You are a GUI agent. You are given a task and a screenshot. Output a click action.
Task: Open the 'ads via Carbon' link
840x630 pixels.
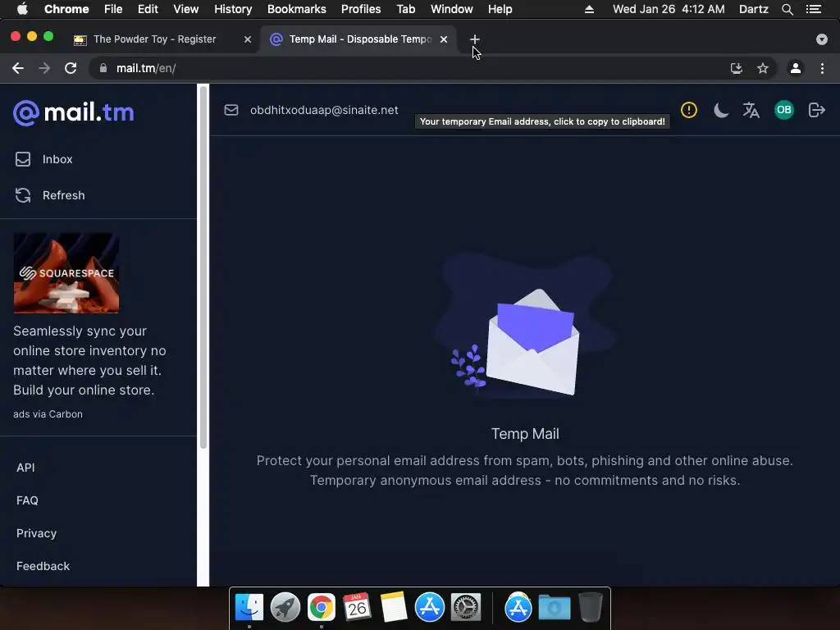(x=48, y=414)
